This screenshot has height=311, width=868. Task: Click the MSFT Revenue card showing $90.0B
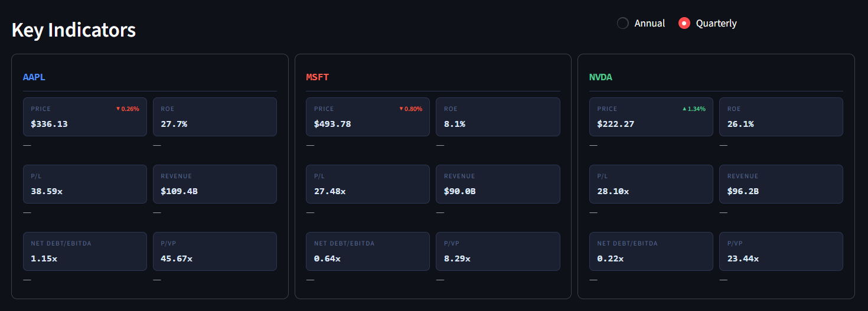tap(498, 184)
